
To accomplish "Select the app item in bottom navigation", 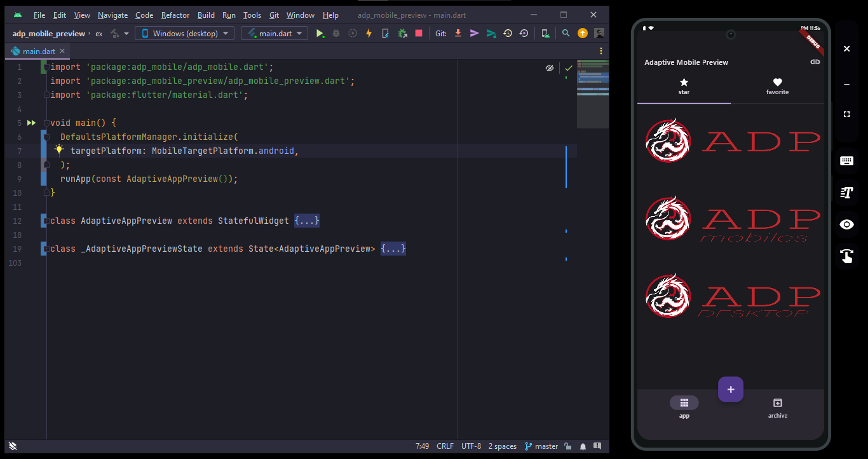I will pos(684,407).
